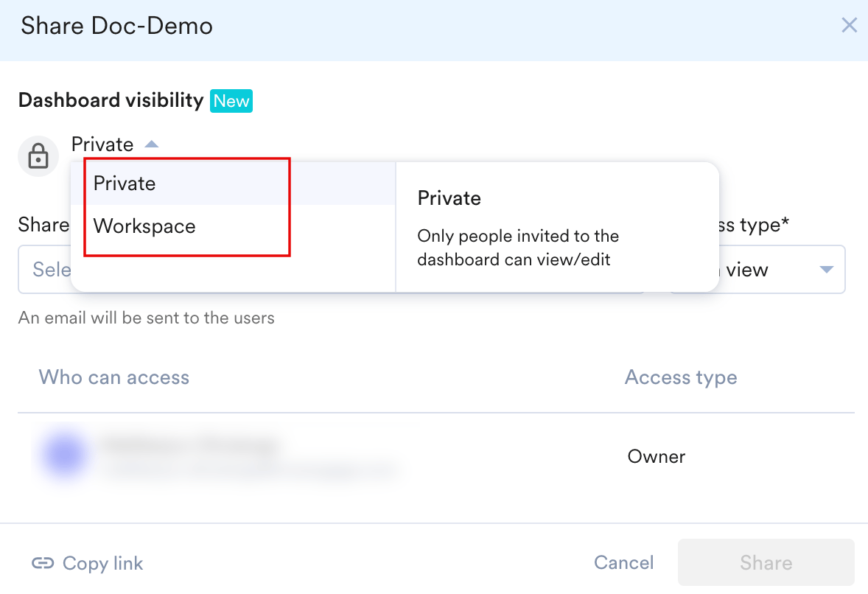This screenshot has width=868, height=594.
Task: Open the access type dropdown arrow
Action: [826, 270]
